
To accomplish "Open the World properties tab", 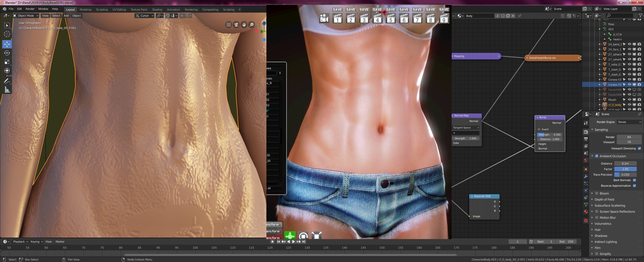I will (586, 160).
